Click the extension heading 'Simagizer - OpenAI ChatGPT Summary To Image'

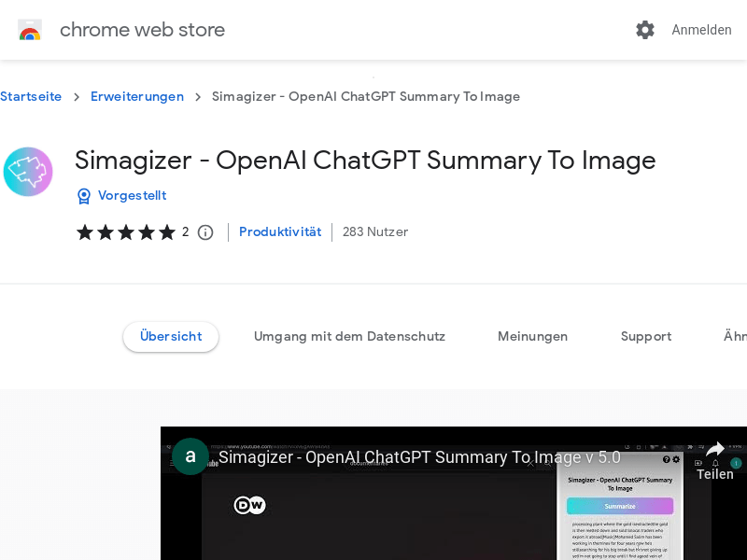point(365,161)
